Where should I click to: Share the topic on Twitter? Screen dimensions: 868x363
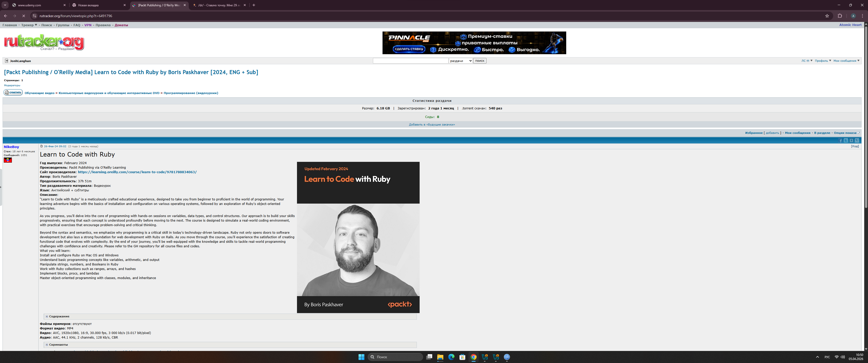click(846, 140)
